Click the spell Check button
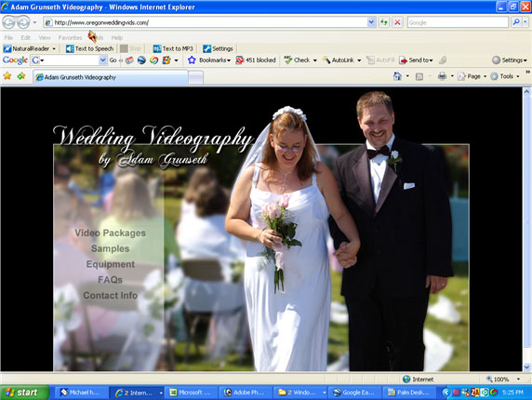Viewport: 532px width, 400px height. point(299,60)
